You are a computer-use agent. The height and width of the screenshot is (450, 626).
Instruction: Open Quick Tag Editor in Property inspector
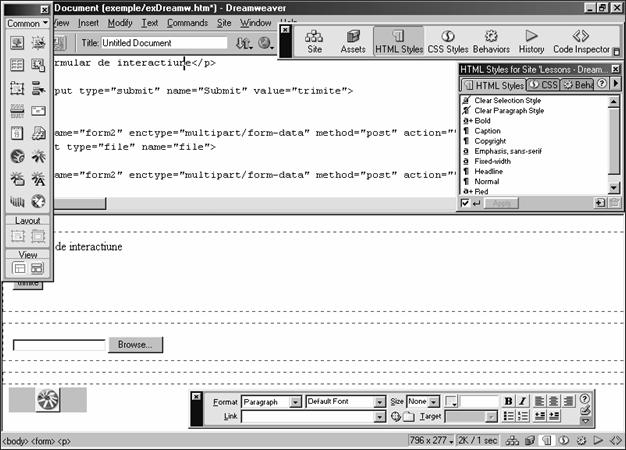coord(585,410)
